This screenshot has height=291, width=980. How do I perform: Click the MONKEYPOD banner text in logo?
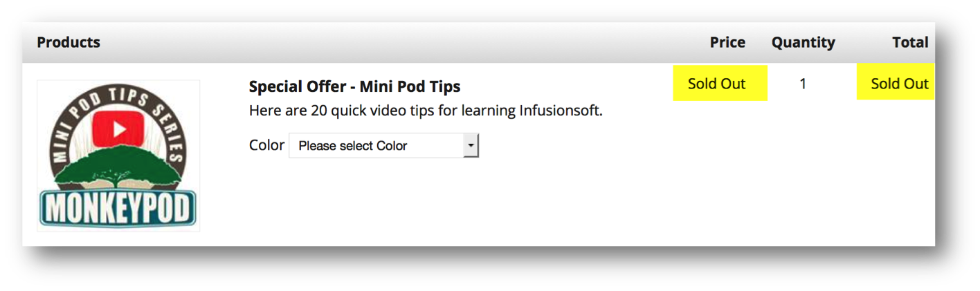point(118,208)
